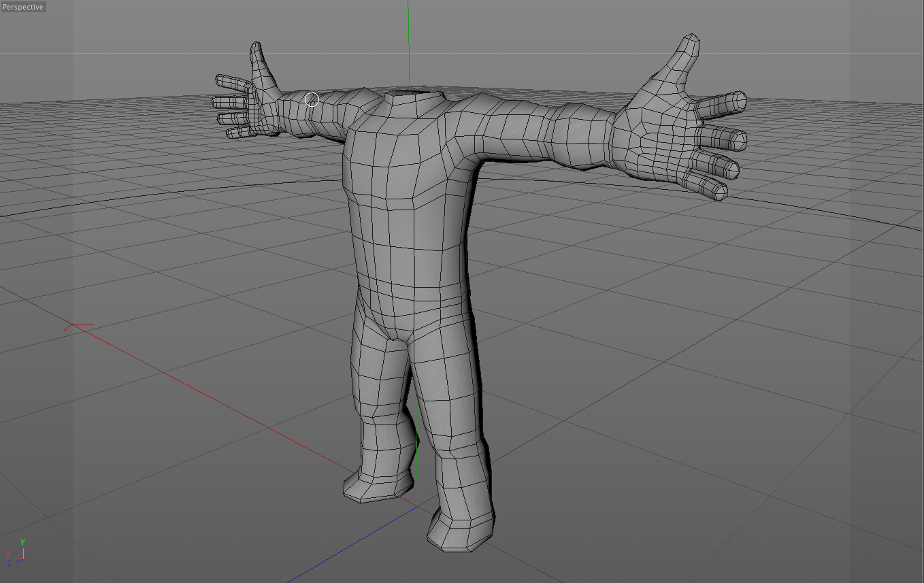Click the circular brush cursor near left wrist
924x583 pixels.
coord(312,99)
